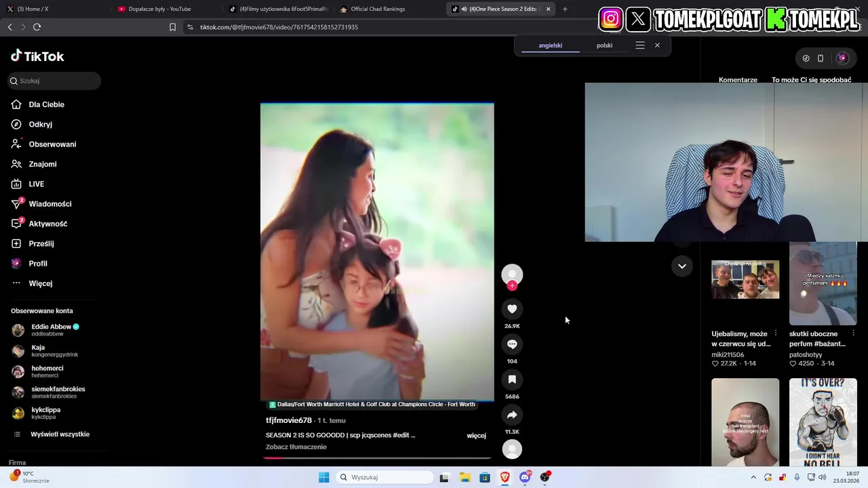Viewport: 868px width, 488px height.
Task: Open Brave browser from taskbar
Action: (505, 477)
